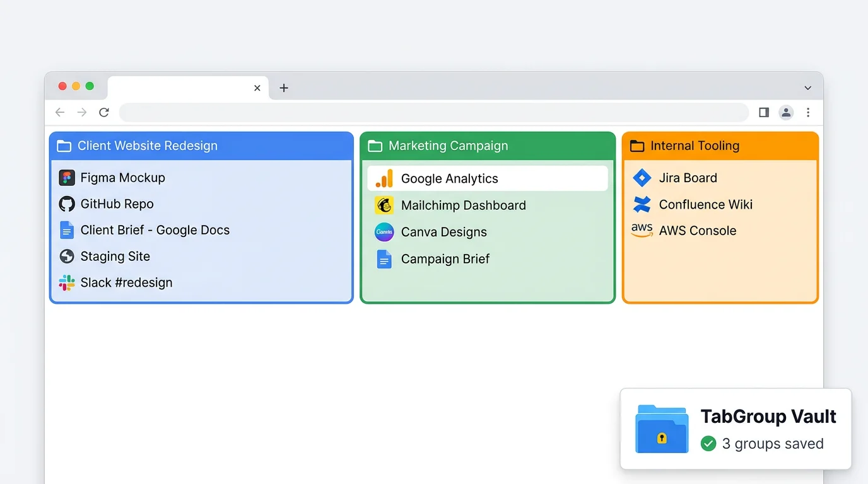Image resolution: width=868 pixels, height=484 pixels.
Task: Collapse the Client Website Redesign group header
Action: click(146, 146)
